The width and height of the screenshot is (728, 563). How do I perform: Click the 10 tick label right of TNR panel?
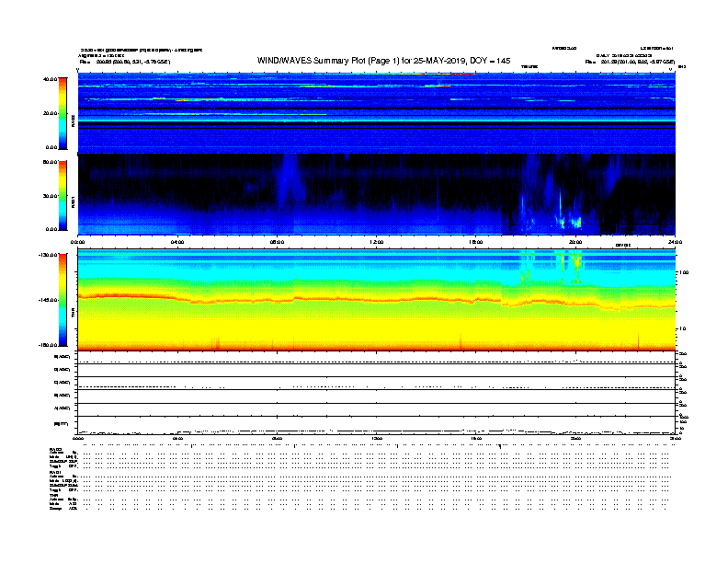coord(682,329)
